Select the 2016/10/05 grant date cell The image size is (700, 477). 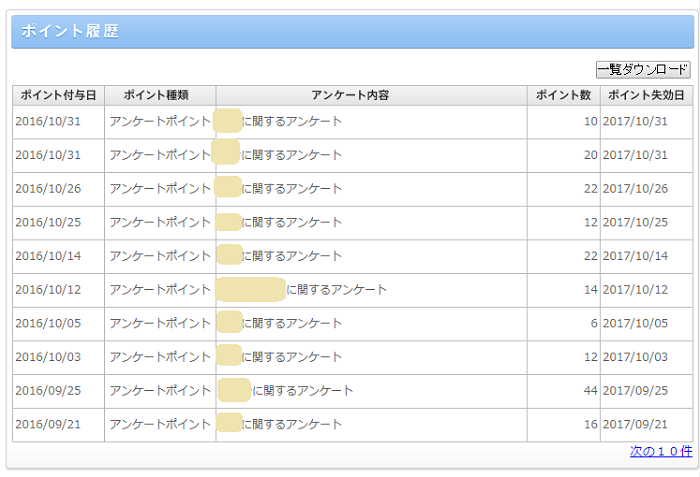[48, 323]
